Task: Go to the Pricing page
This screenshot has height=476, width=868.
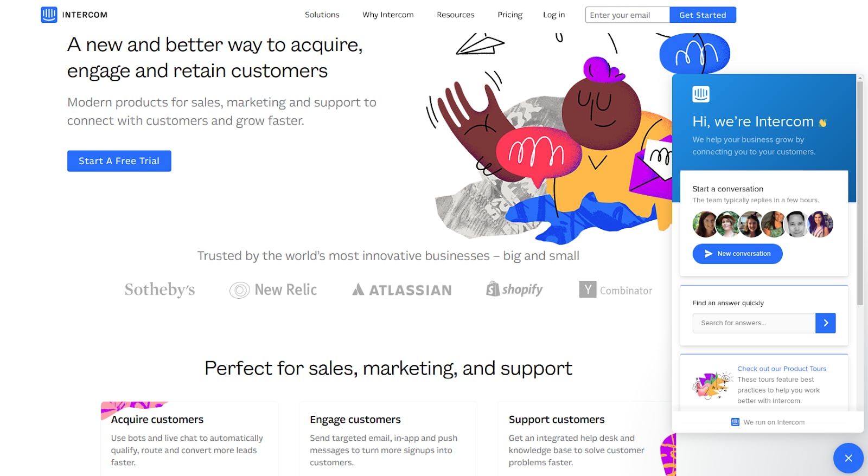Action: click(x=510, y=15)
